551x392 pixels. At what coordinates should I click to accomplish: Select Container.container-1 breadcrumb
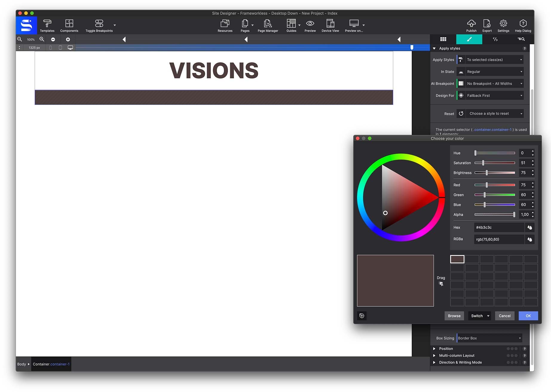(x=51, y=364)
